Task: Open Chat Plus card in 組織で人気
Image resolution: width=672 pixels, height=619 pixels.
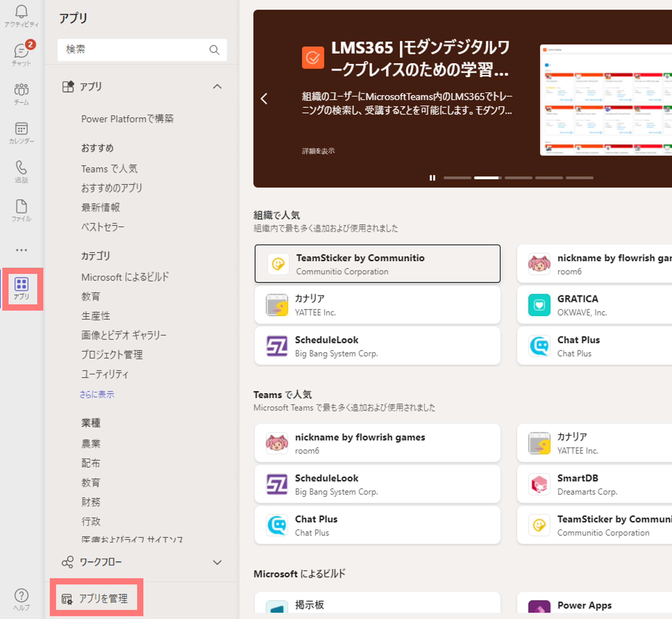Action: (595, 346)
